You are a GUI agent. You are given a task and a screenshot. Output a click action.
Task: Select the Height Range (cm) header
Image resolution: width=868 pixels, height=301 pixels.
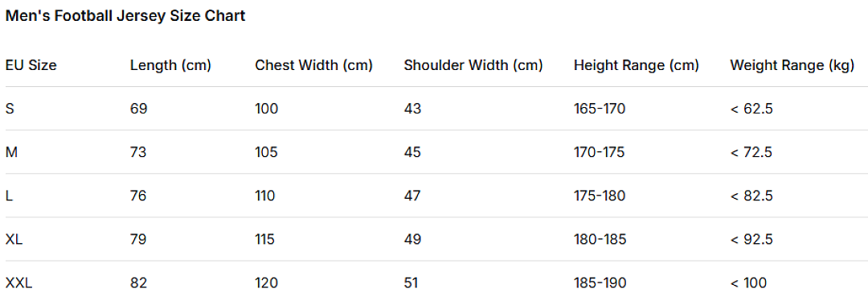pos(637,65)
